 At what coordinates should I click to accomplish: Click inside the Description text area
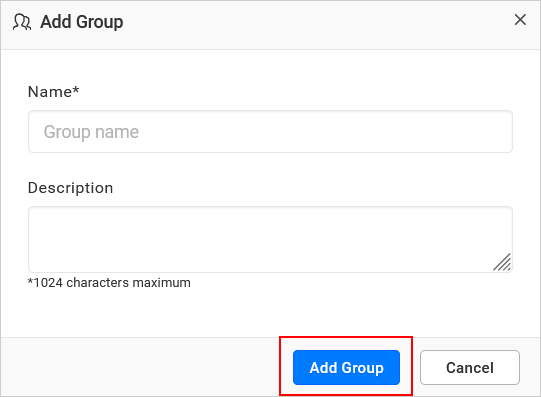coord(270,239)
